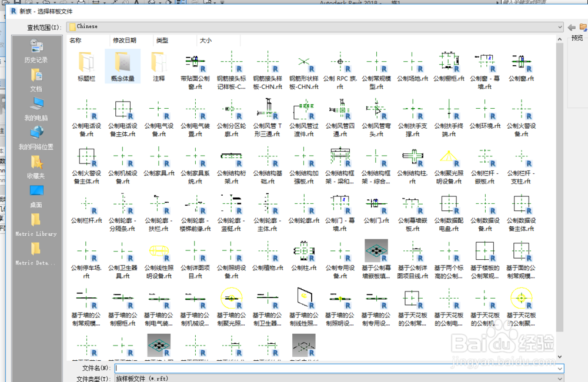Select 公制轮廓.rft template
588x382 pixels.
click(x=304, y=209)
